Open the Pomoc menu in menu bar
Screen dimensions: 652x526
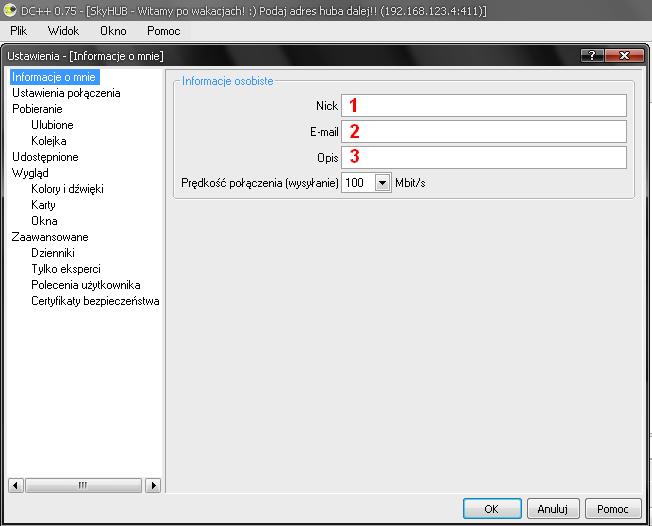tap(163, 31)
